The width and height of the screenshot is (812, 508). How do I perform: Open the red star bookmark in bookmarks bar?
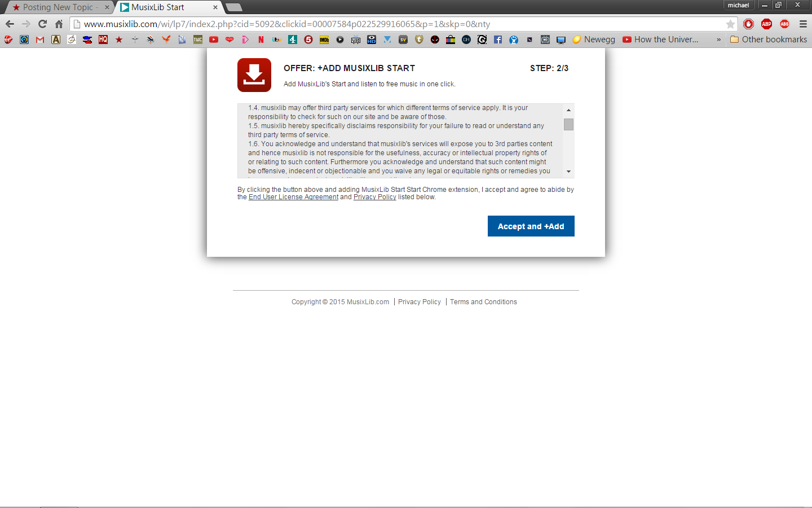click(119, 40)
